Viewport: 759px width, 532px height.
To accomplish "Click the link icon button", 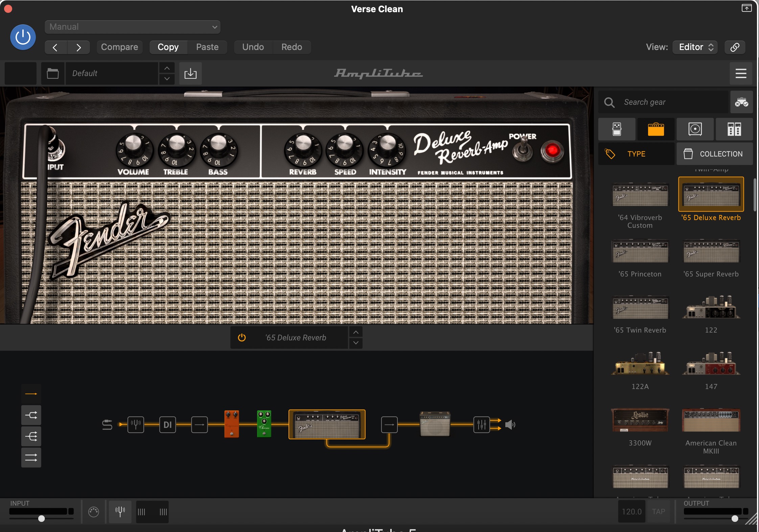I will (735, 47).
